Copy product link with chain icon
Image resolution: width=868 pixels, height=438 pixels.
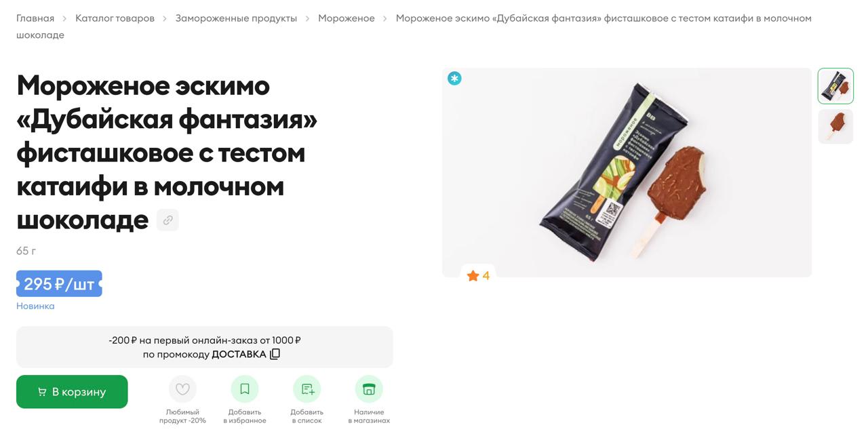pyautogui.click(x=167, y=220)
